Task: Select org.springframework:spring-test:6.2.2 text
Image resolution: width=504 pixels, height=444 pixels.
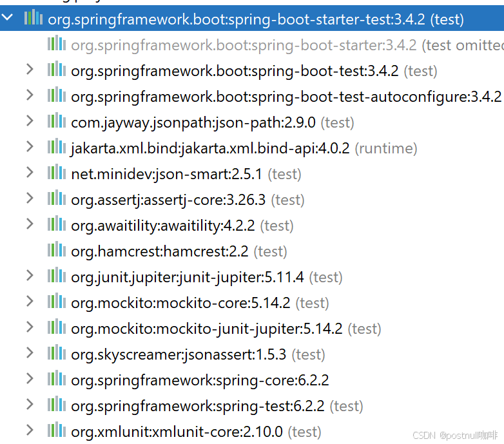Action: (x=198, y=406)
